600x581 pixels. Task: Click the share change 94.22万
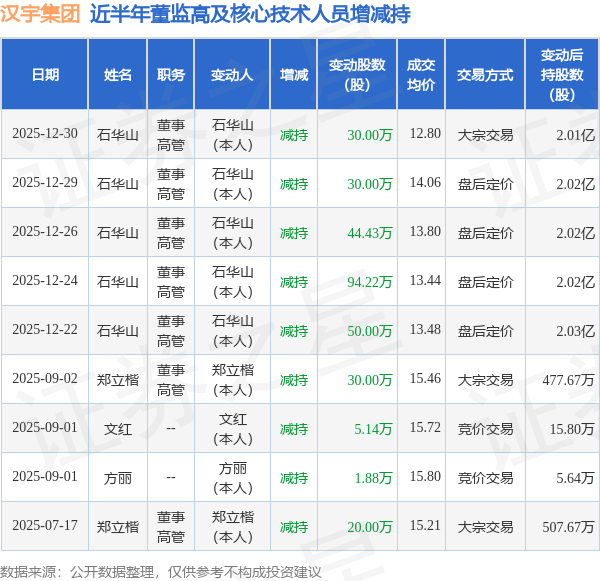click(370, 282)
